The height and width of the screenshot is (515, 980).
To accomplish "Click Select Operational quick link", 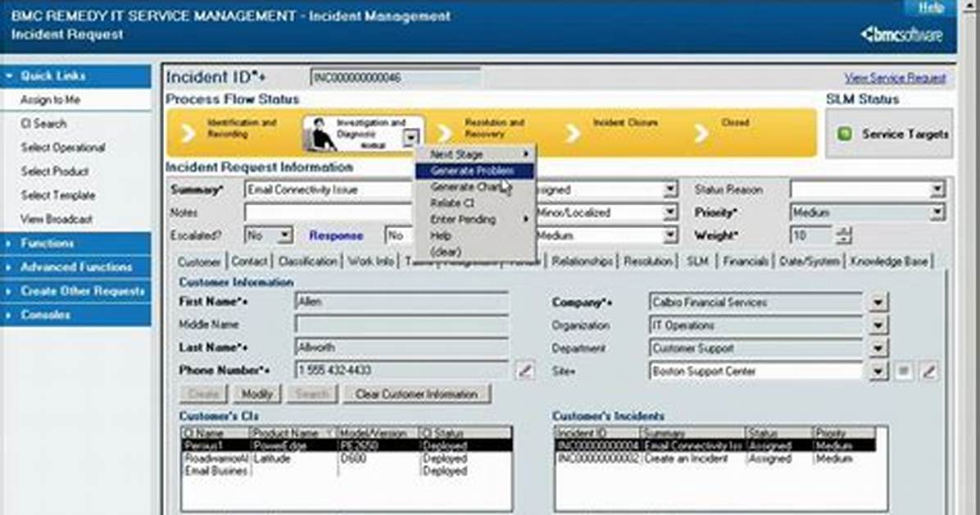I will point(62,148).
